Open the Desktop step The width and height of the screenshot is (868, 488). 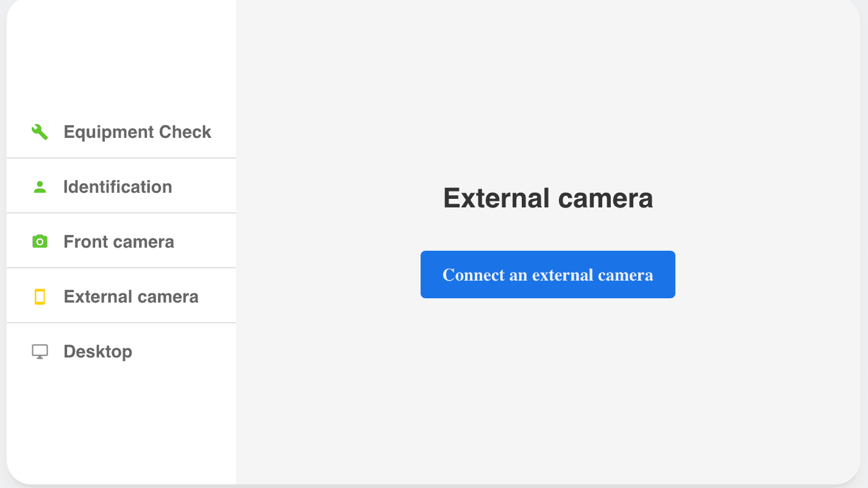coord(121,351)
